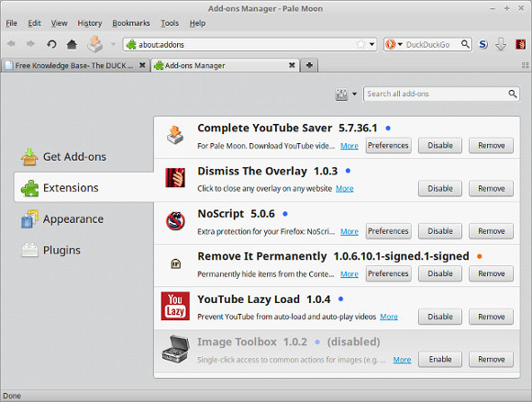Disable Remove It Permanently
Viewport: 532px width, 402px height.
(x=440, y=274)
